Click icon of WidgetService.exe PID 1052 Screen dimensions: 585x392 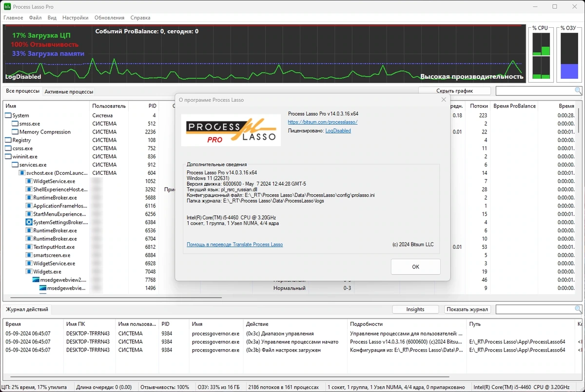(29, 181)
